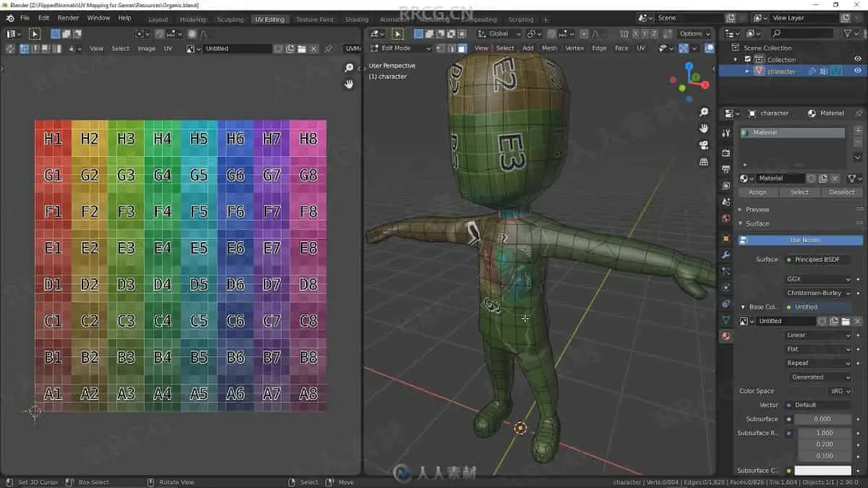868x488 pixels.
Task: Open the Render menu in top bar
Action: click(x=68, y=17)
